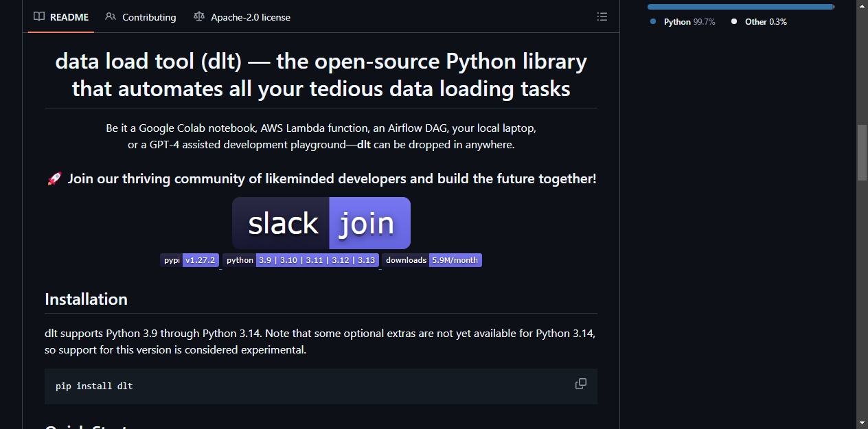
Task: Click the Python 3.9 through 3.14 support note
Action: [320, 342]
